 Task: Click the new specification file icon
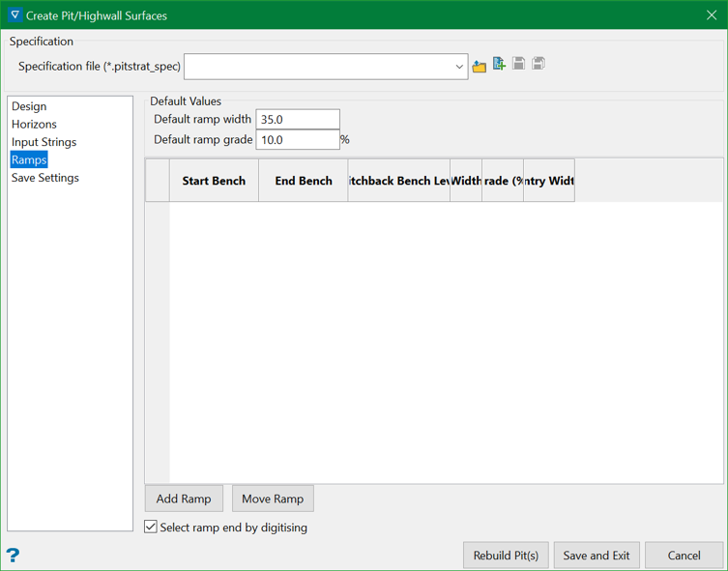pos(499,65)
